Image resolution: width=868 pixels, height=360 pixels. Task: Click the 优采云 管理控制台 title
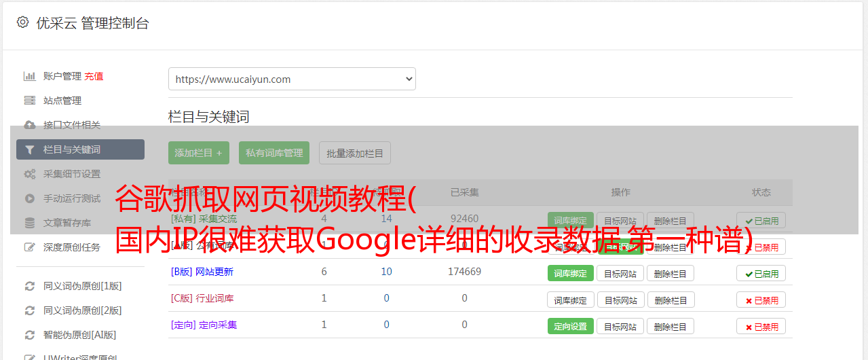click(x=92, y=23)
